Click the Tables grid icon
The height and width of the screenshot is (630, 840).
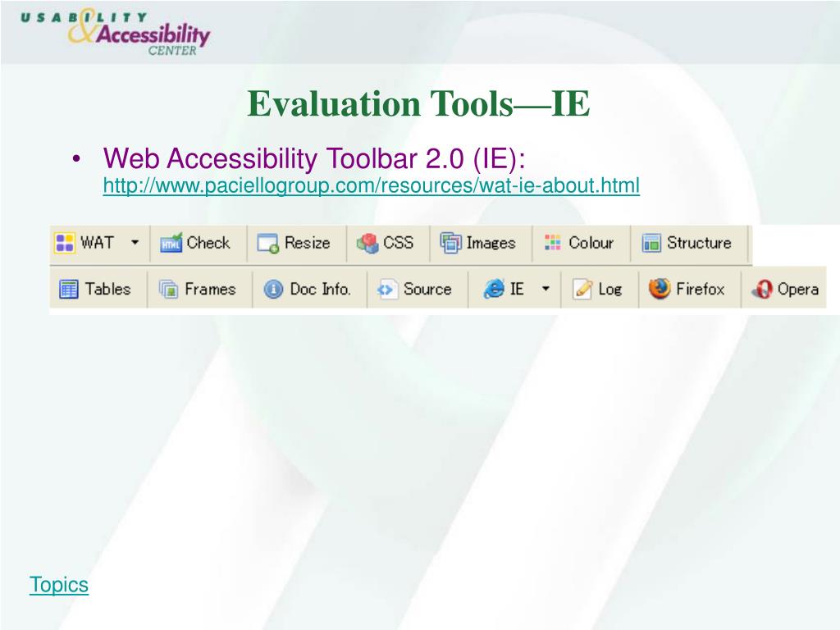coord(69,290)
